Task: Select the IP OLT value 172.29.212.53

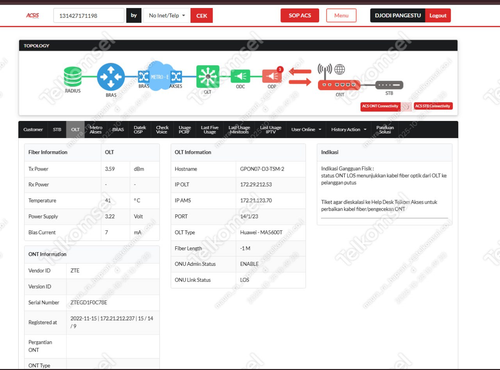Action: point(256,184)
